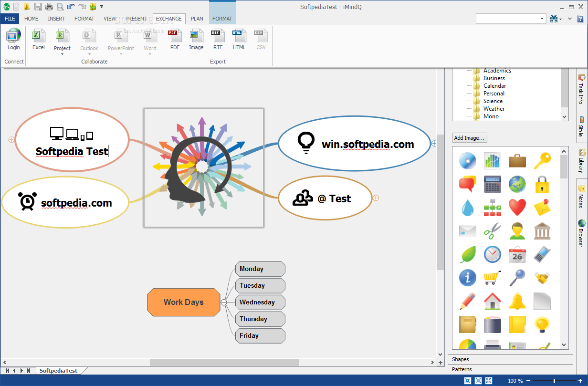Expand the Shapes library section
The height and width of the screenshot is (386, 588).
click(511, 359)
